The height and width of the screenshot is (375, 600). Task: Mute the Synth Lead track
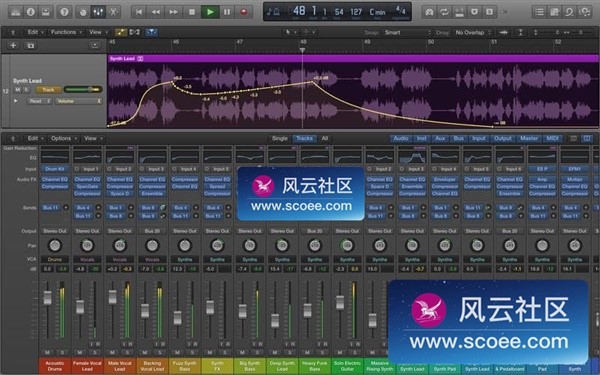coord(17,90)
